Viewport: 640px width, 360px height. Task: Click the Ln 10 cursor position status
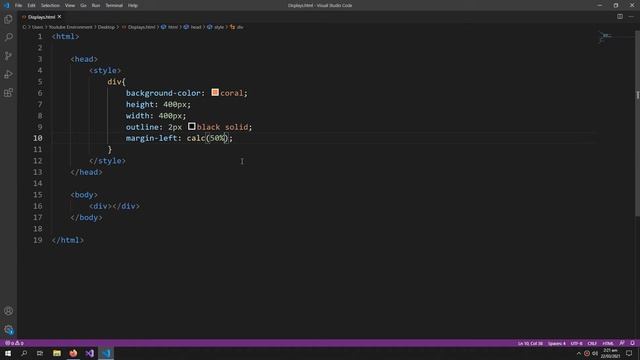pos(530,343)
